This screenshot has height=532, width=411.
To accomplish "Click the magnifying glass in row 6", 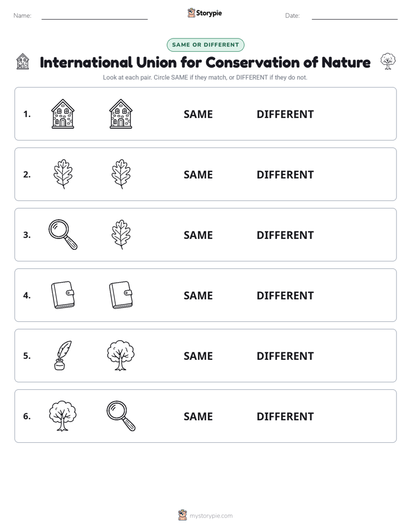I will [x=121, y=416].
